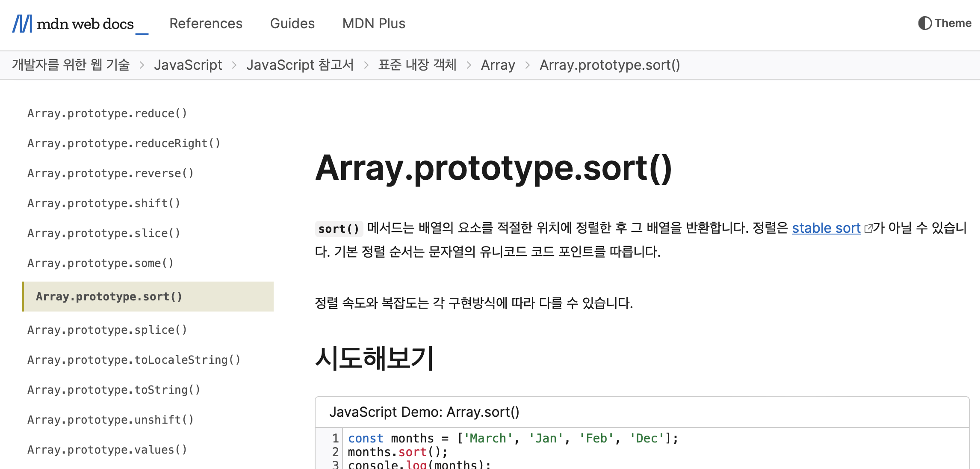This screenshot has width=980, height=469.
Task: Navigate to 표준 내장 객체 breadcrumb
Action: click(x=417, y=65)
